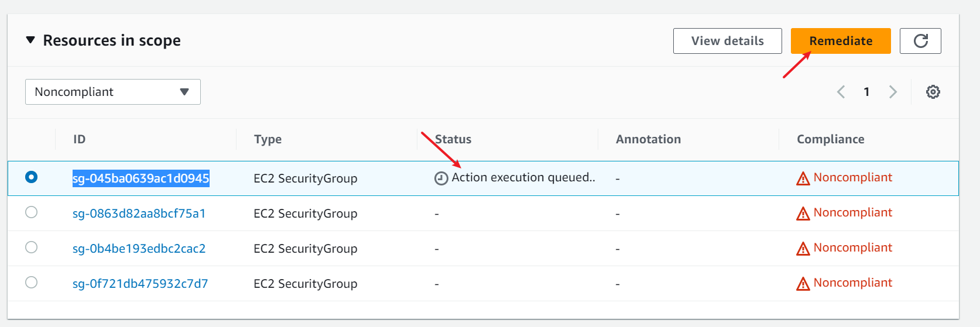Open the sg-045ba0639ac1d0945 link
Viewport: 980px width, 327px height.
(x=141, y=178)
